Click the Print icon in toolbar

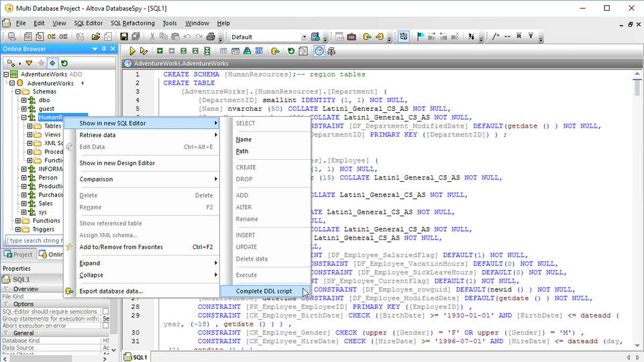[x=211, y=36]
